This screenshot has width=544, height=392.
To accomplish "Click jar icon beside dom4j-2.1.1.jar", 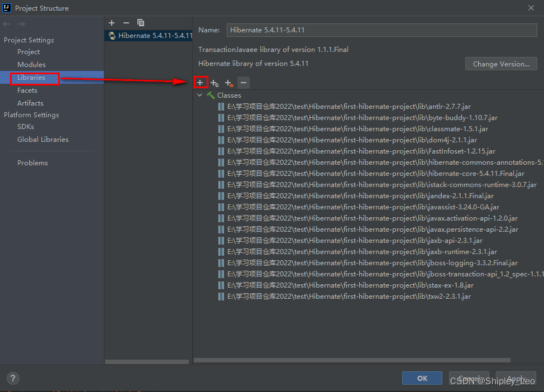I will point(221,140).
